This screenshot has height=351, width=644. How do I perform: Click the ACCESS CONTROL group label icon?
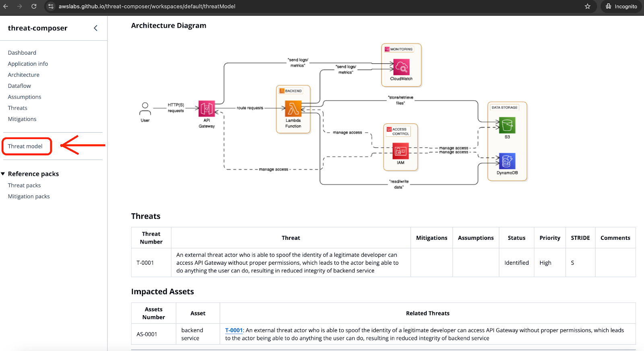pyautogui.click(x=389, y=129)
